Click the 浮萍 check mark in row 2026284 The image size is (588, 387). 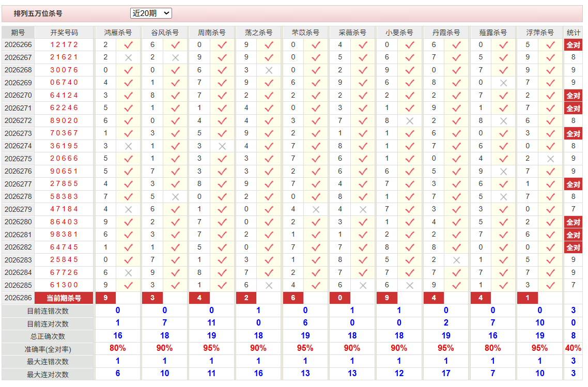pos(550,273)
